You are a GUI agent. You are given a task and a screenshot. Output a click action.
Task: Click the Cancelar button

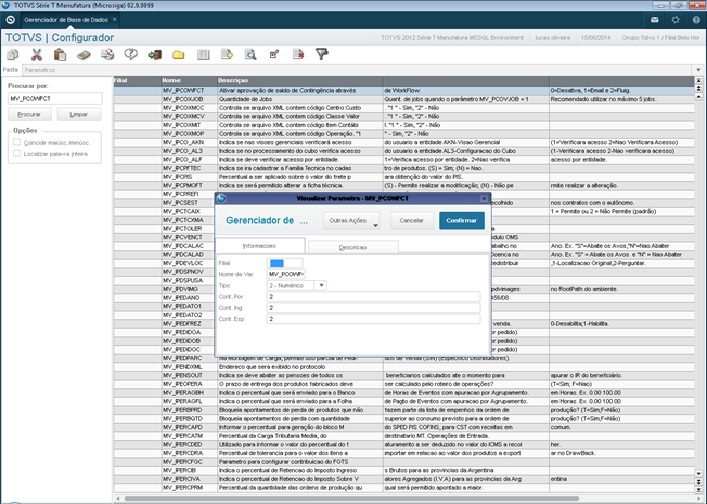pos(412,220)
